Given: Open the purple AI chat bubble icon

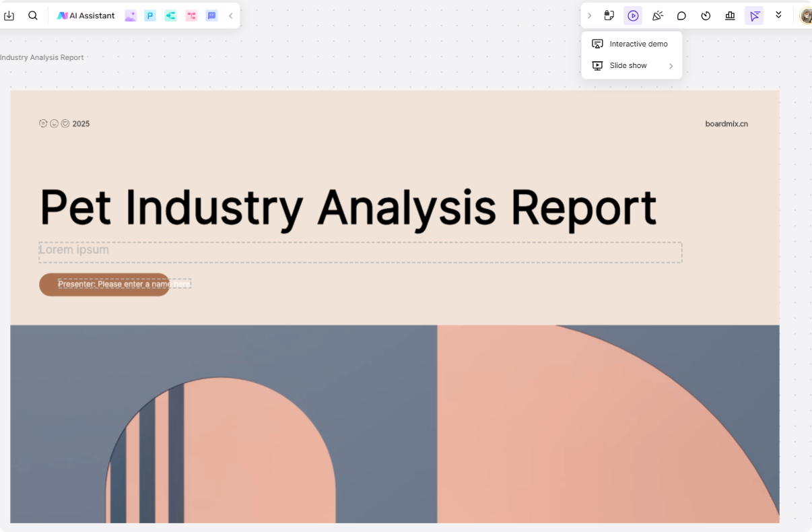Looking at the screenshot, I should click(211, 15).
